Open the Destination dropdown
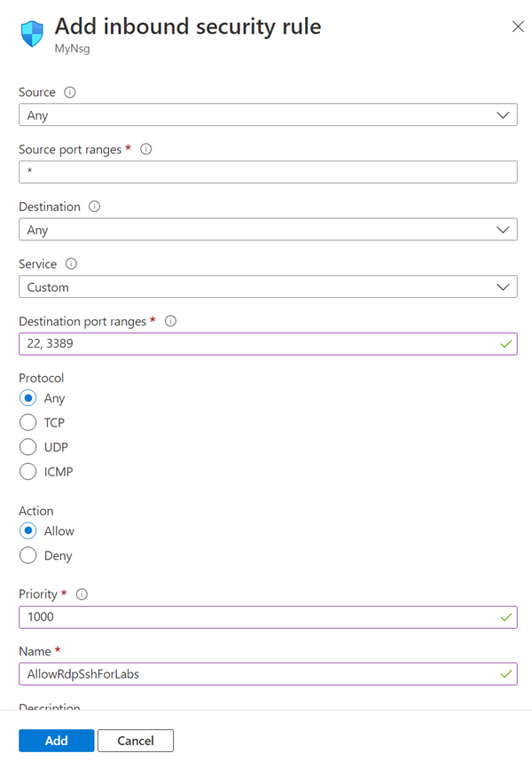532x769 pixels. (266, 229)
